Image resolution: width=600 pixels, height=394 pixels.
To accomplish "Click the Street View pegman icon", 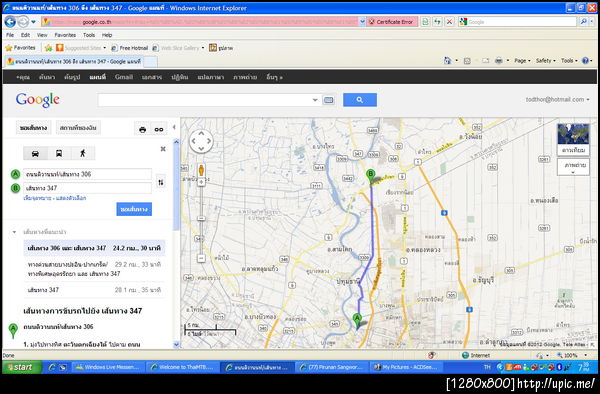I will coord(201,170).
